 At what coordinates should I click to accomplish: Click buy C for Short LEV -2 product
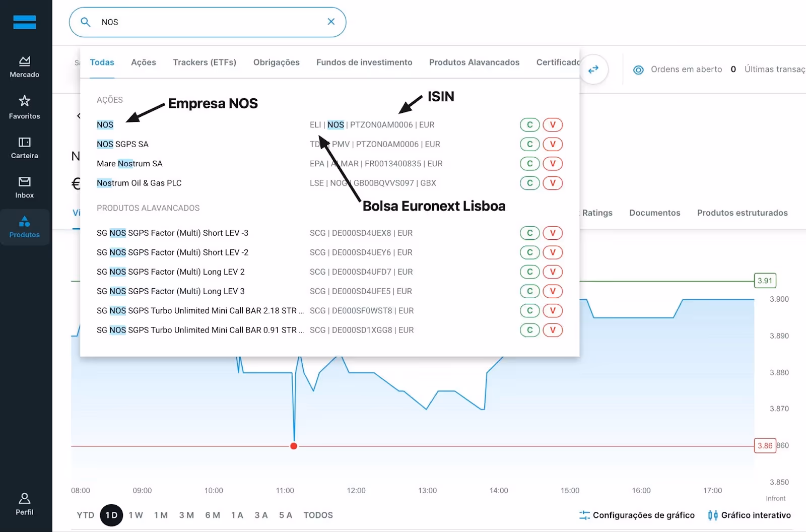tap(529, 252)
